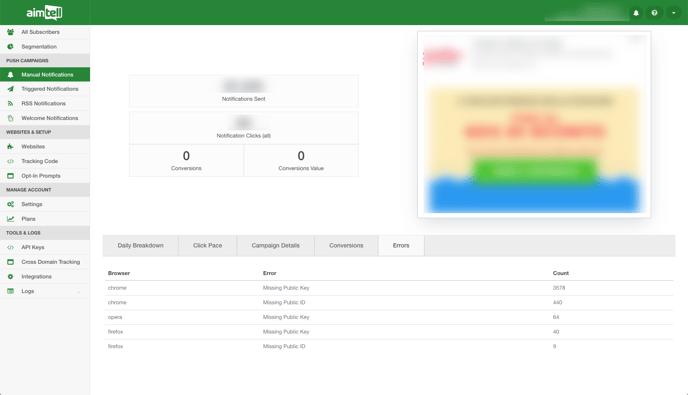Click the count 40 cell
Image resolution: width=688 pixels, height=395 pixels.
click(x=556, y=332)
